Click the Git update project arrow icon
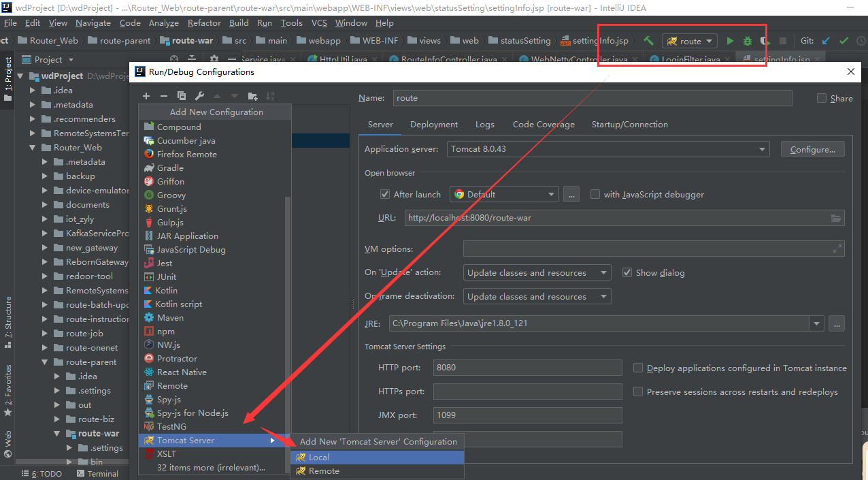 (826, 41)
